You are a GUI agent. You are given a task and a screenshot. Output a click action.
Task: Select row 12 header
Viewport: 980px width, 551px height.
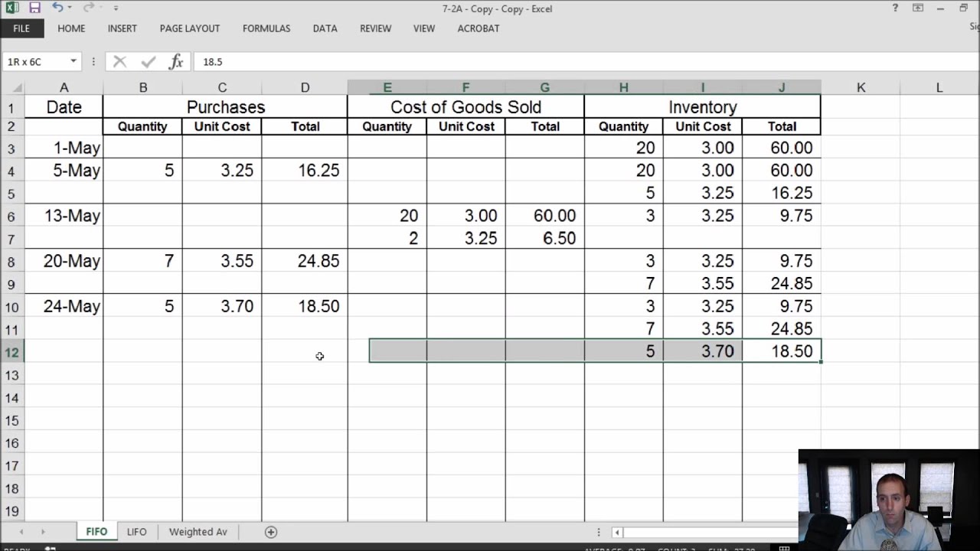tap(12, 352)
